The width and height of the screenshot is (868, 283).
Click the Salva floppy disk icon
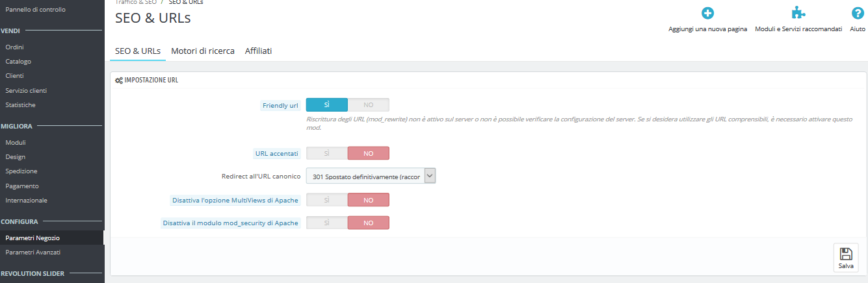point(846,254)
